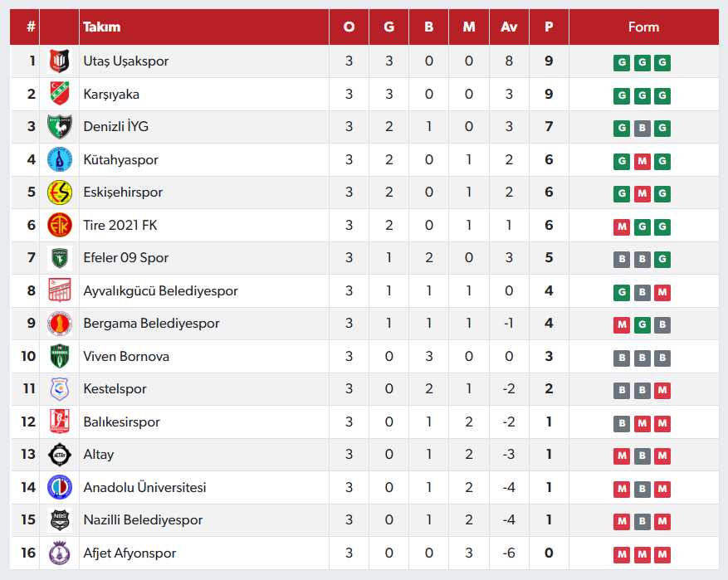Click the Utaş Uşakspor club logo
The image size is (728, 580).
pyautogui.click(x=59, y=61)
